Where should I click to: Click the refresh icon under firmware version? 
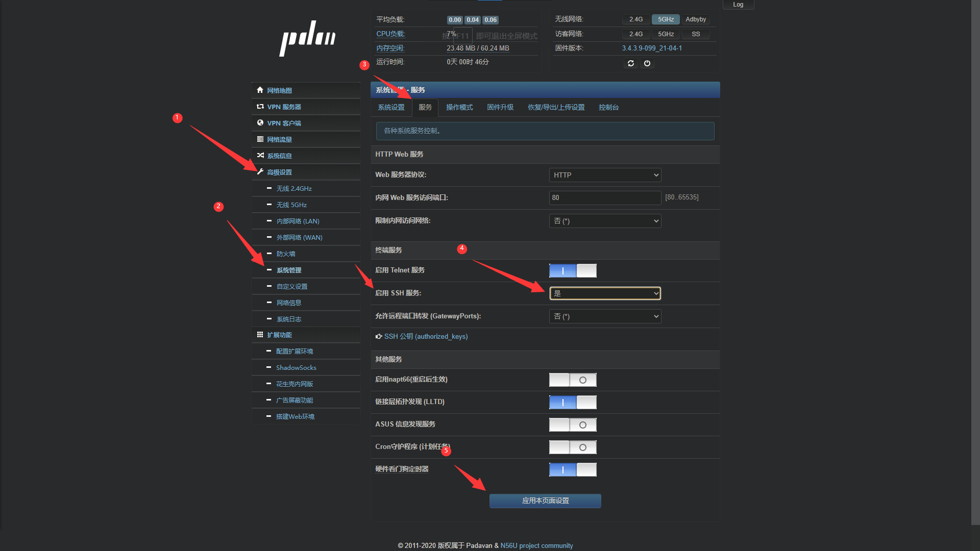click(631, 63)
